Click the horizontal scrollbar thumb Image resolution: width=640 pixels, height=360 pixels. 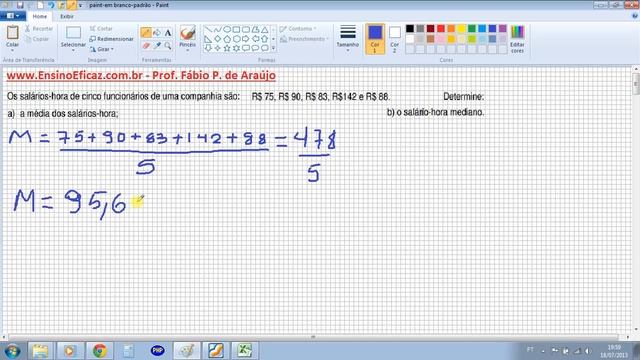pos(313,337)
